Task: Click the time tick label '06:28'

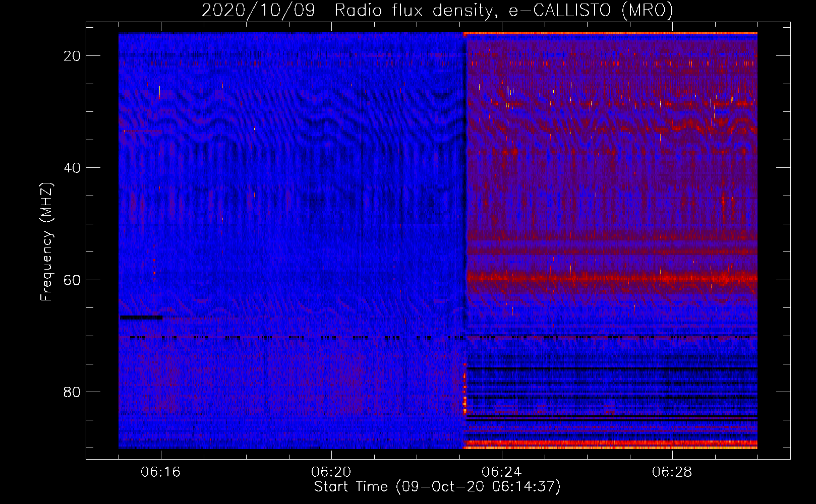Action: coord(672,472)
